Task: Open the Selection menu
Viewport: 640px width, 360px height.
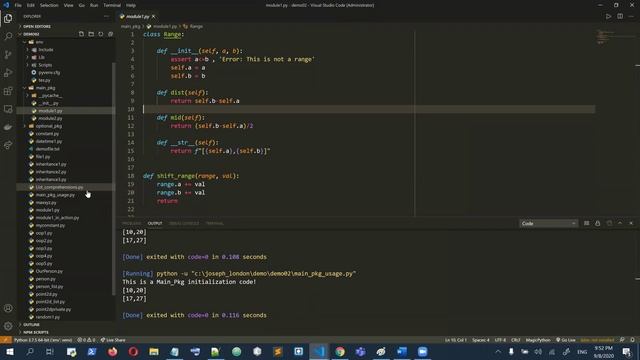Action: 49,5
